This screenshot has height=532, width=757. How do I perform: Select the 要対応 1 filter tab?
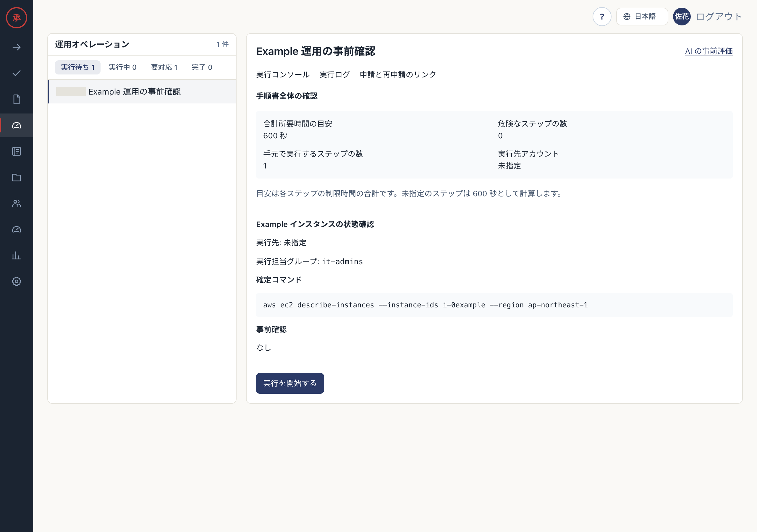(164, 67)
